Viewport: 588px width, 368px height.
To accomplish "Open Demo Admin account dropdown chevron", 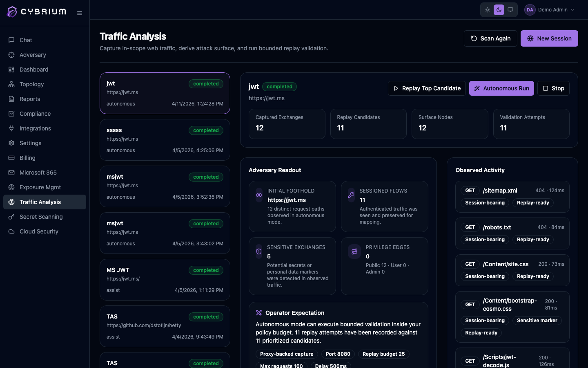I will (x=572, y=10).
